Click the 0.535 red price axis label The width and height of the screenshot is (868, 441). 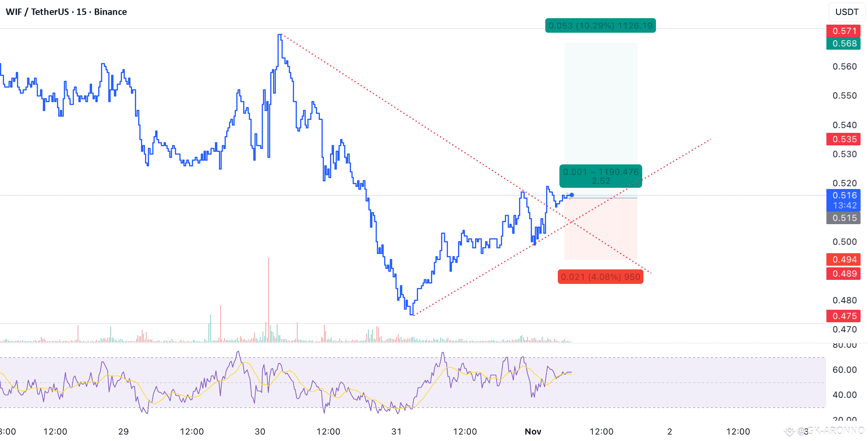coord(844,139)
